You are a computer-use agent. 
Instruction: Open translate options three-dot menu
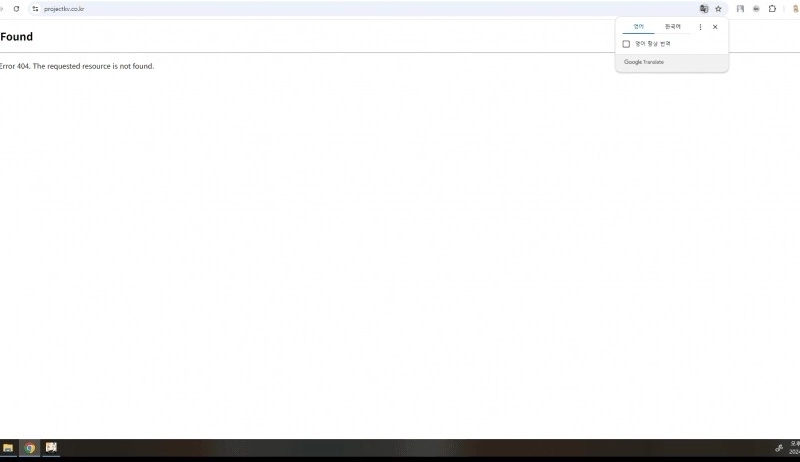[700, 27]
